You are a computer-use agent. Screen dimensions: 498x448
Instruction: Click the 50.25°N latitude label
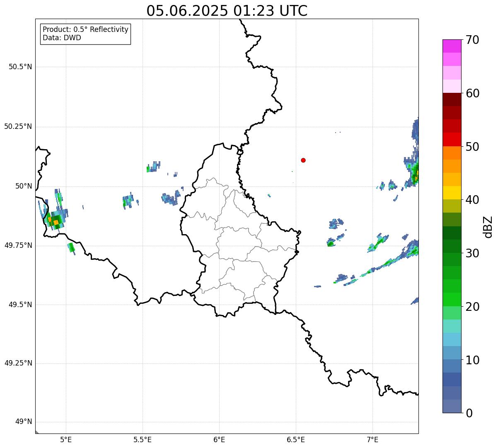(x=18, y=126)
